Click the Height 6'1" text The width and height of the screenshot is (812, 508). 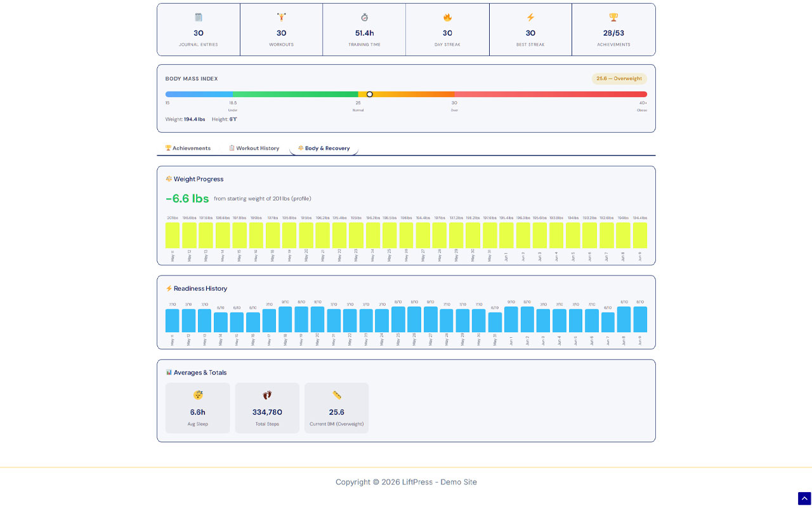pyautogui.click(x=225, y=119)
